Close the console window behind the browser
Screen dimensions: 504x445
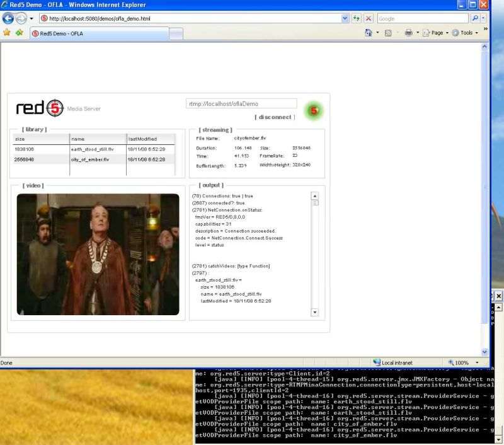pyautogui.click(x=498, y=296)
